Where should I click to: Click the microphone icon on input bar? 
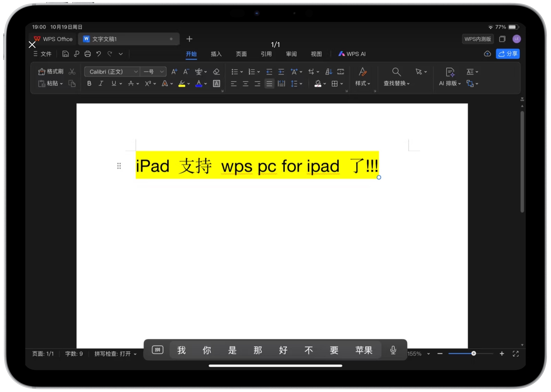click(x=393, y=350)
